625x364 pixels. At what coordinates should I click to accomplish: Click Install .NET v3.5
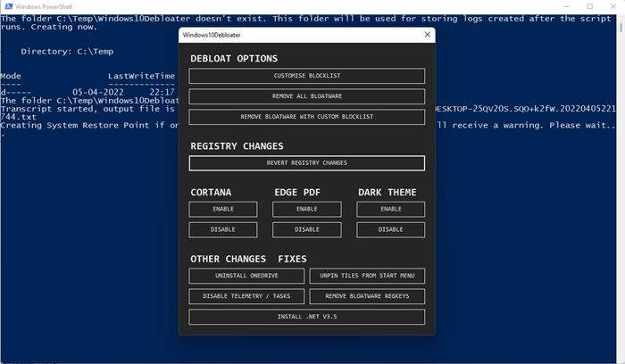(307, 317)
